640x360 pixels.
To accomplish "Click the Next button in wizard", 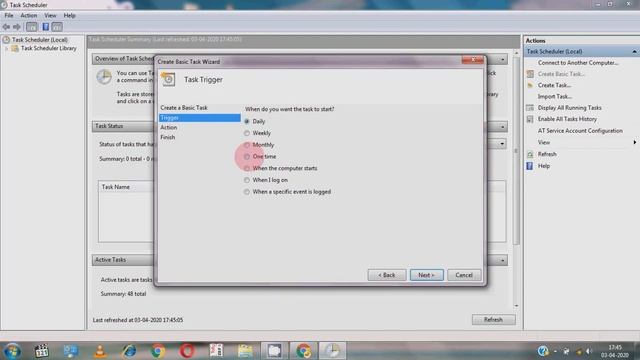I will pyautogui.click(x=427, y=275).
